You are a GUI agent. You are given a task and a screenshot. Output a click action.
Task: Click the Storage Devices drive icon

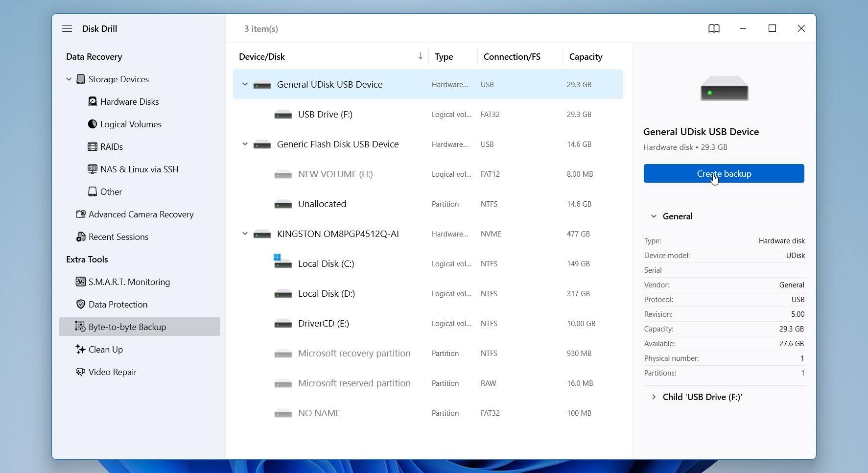point(81,79)
